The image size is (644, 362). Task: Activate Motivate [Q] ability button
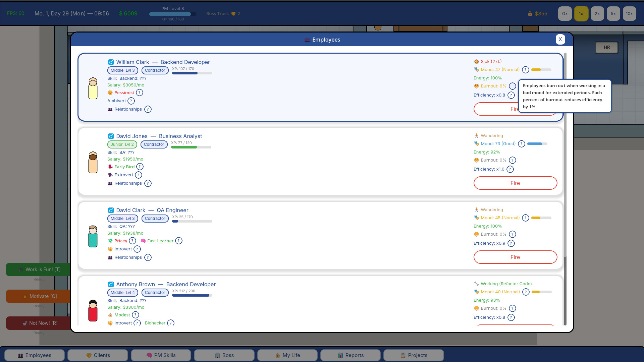[x=39, y=296]
